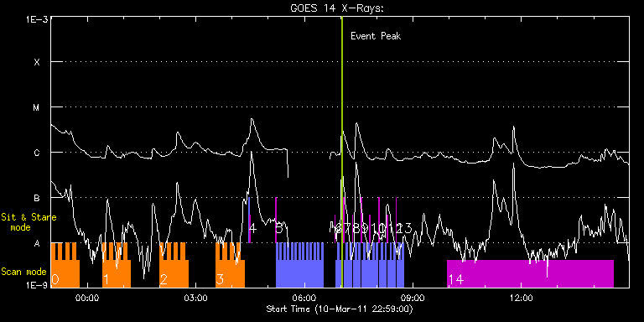Click the "1E-9" axis label
644x322 pixels.
click(x=36, y=284)
